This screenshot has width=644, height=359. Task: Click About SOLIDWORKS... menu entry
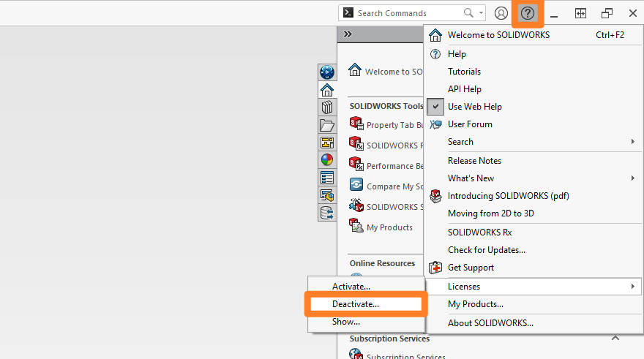tap(490, 322)
